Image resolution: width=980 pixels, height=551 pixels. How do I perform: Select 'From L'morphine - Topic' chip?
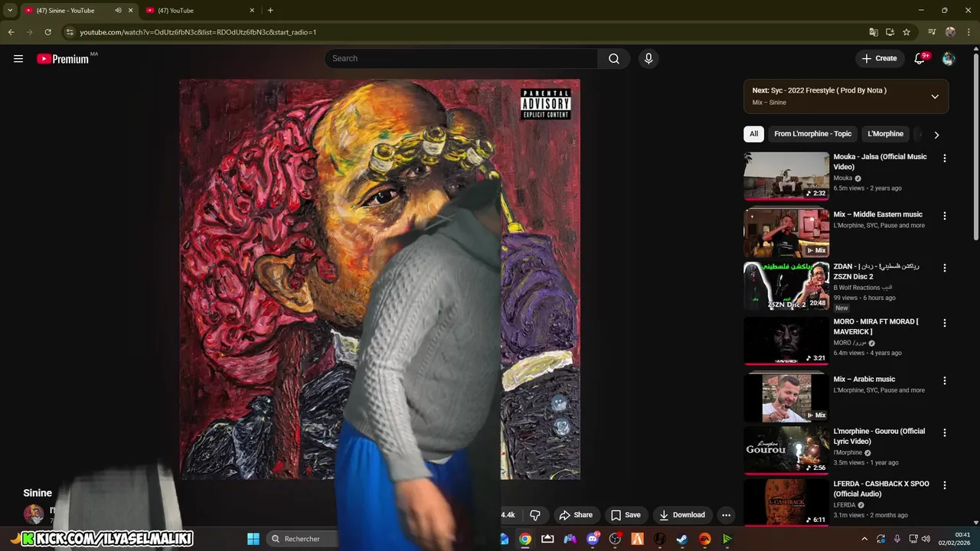tap(812, 134)
